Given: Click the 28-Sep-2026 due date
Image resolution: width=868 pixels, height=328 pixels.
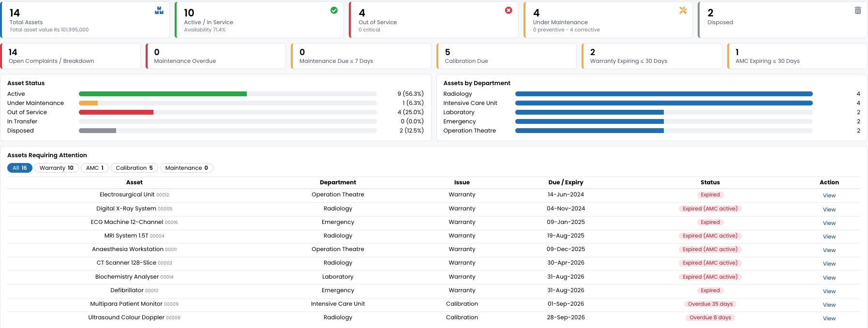Looking at the screenshot, I should point(566,317).
